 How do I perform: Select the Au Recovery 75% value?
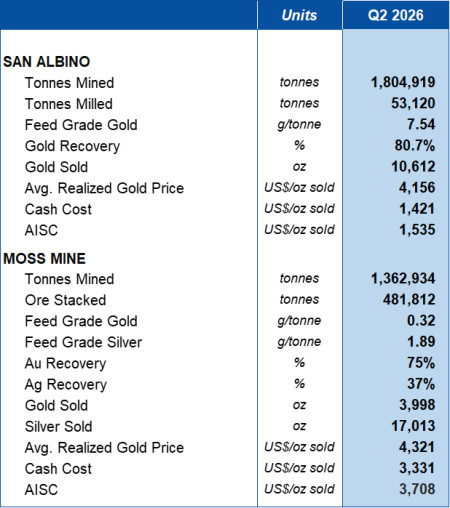421,363
